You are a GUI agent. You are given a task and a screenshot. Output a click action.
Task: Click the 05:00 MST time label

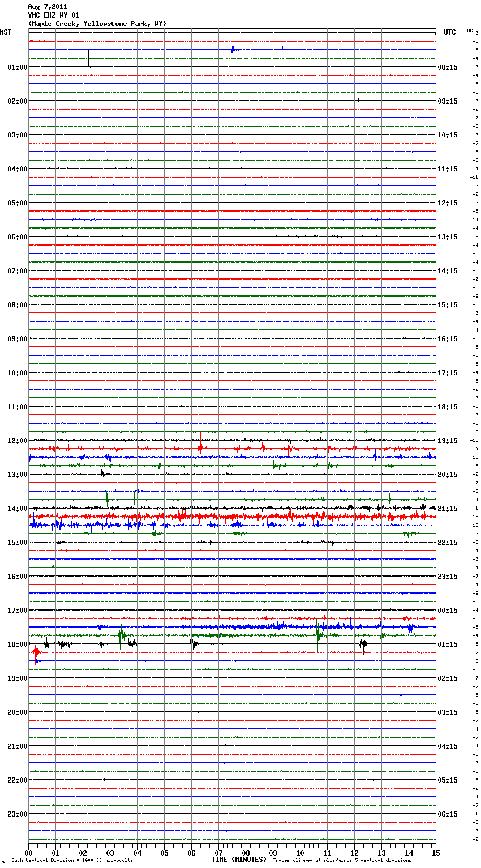point(18,203)
